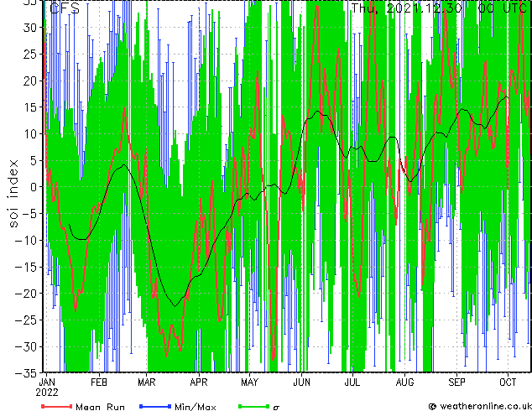Click the y-axis value 20

pyautogui.click(x=30, y=81)
